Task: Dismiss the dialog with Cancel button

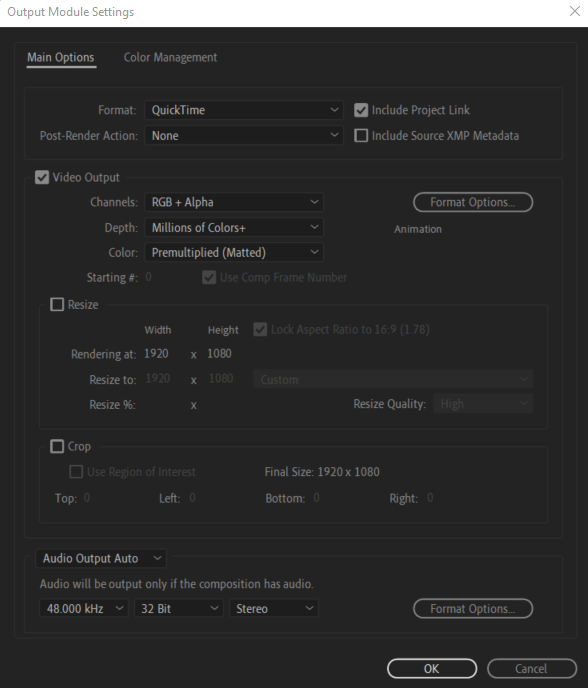Action: tap(531, 669)
